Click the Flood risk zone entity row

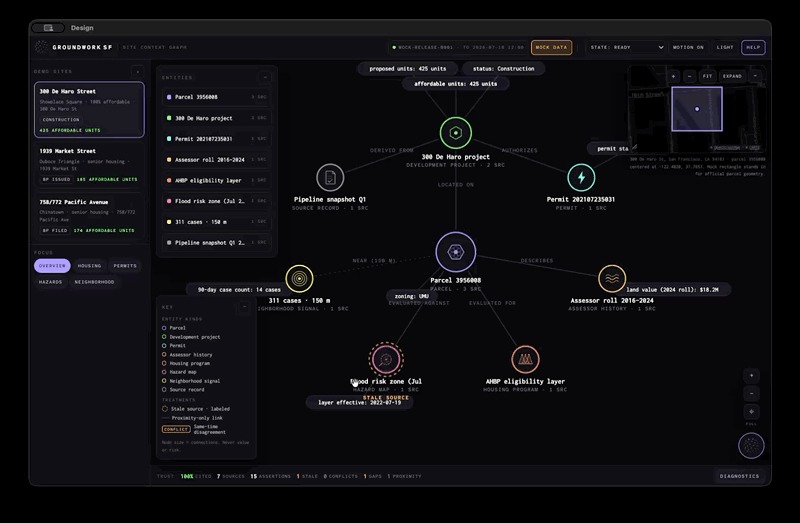click(x=217, y=201)
